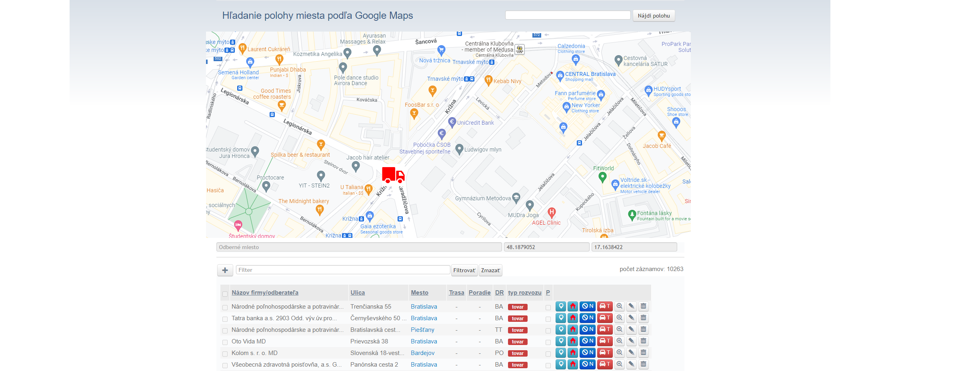Viewport: 980px width, 371px height.
Task: Click blue N button in Trenčianska 55 row
Action: point(588,306)
